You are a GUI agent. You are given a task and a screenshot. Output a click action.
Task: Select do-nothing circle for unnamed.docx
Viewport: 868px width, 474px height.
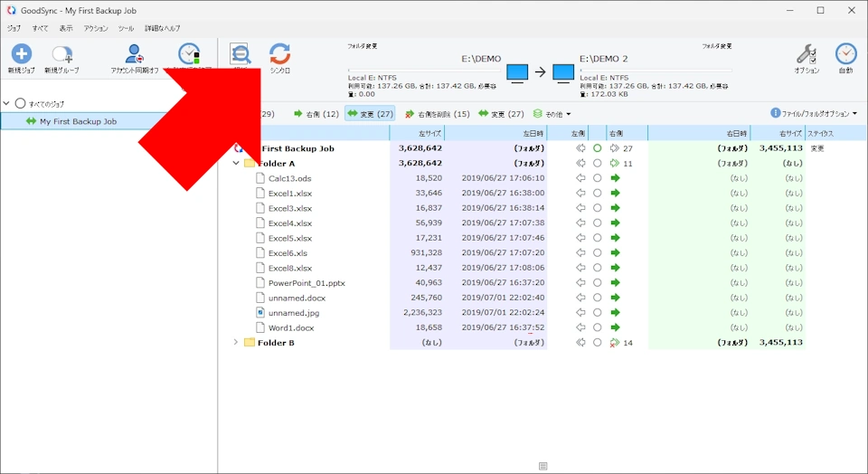click(598, 298)
